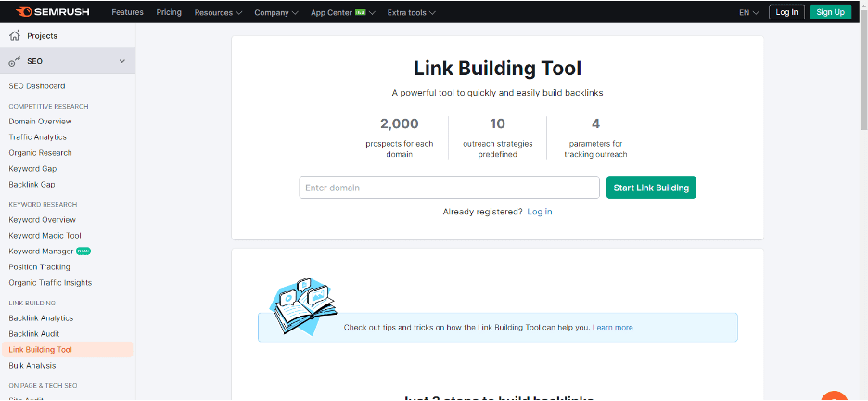Follow the Learn more link

click(612, 328)
